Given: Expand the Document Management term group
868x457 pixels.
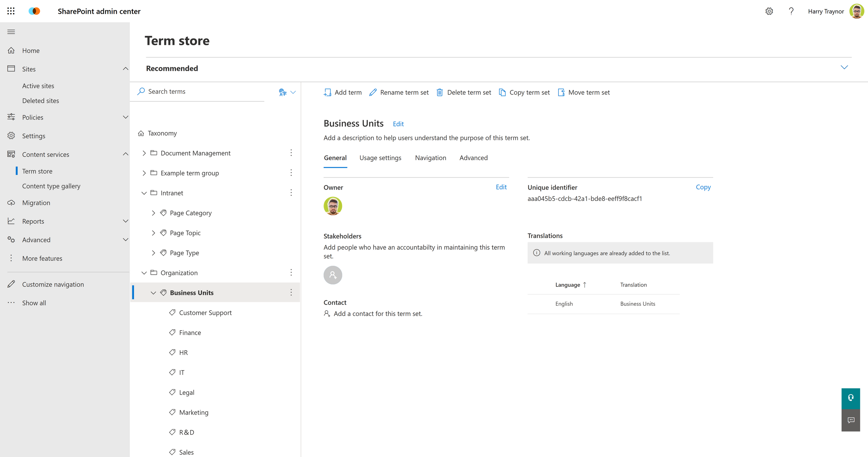Looking at the screenshot, I should pyautogui.click(x=144, y=153).
